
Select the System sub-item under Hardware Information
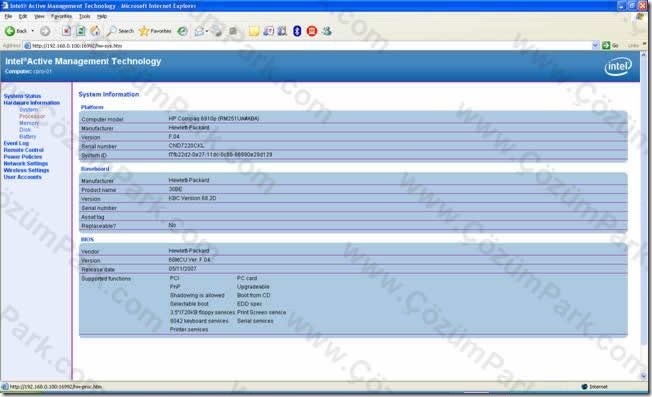click(x=29, y=110)
